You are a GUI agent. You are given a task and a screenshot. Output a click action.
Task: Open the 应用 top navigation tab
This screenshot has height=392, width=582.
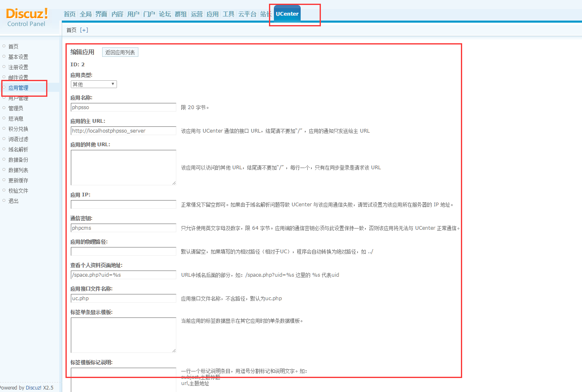tap(213, 14)
